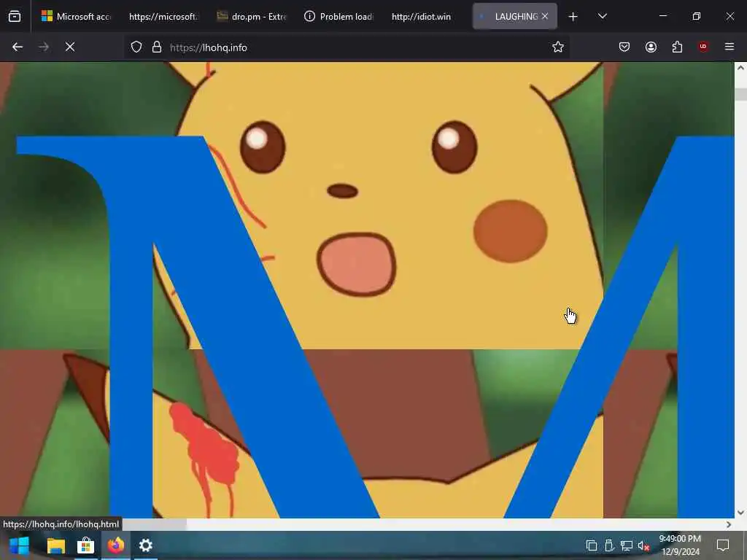The image size is (747, 560).
Task: Select the Firefox taskbar icon
Action: [x=116, y=545]
